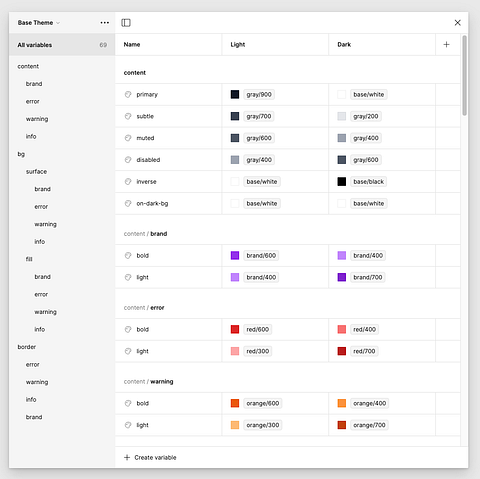480x479 pixels.
Task: Click the vertical scrollbar thumb
Action: pos(464,75)
